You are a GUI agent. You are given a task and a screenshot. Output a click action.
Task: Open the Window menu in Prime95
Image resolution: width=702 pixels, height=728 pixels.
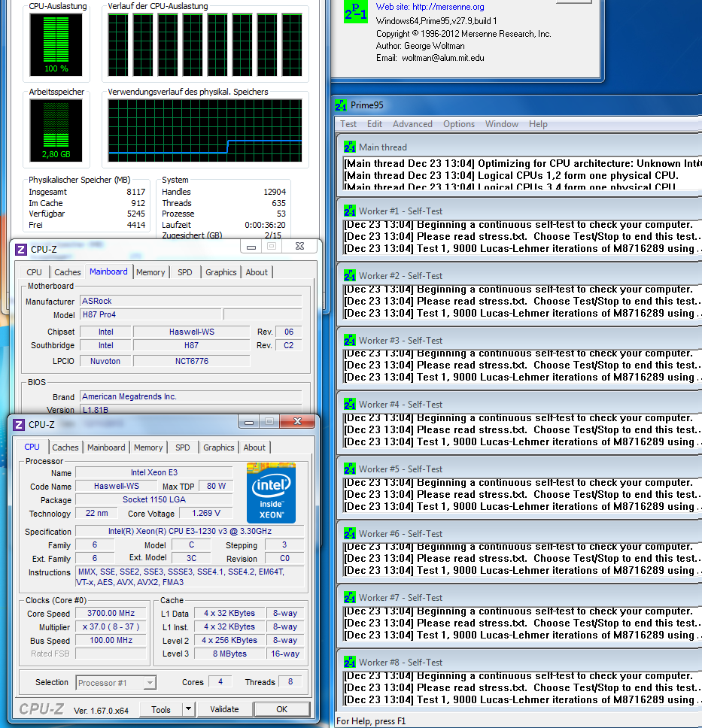pos(502,124)
